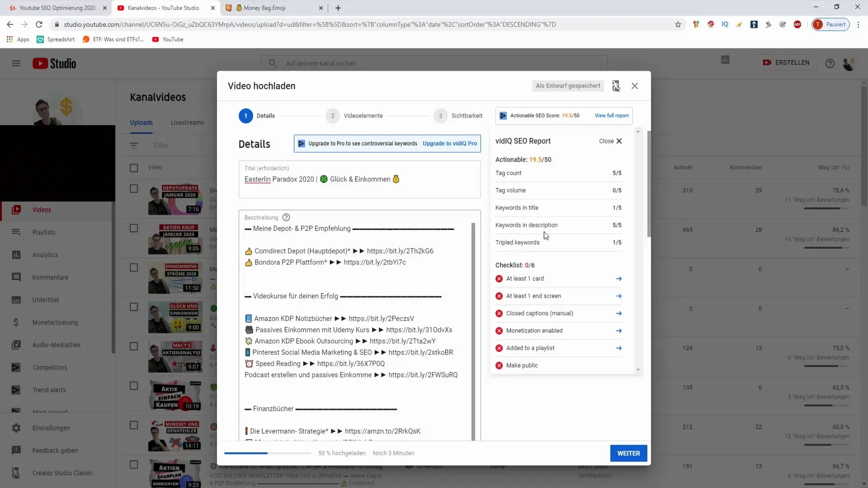868x488 pixels.
Task: Switch to the Uploads tab
Action: pyautogui.click(x=142, y=122)
